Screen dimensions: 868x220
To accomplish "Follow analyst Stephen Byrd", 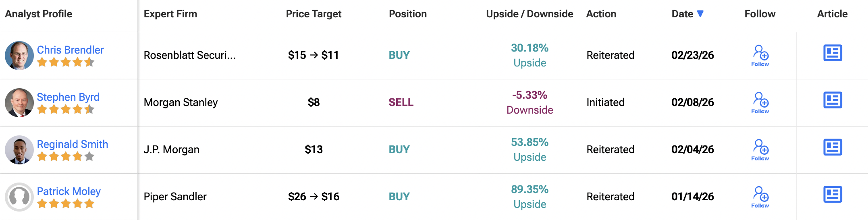I will 760,103.
